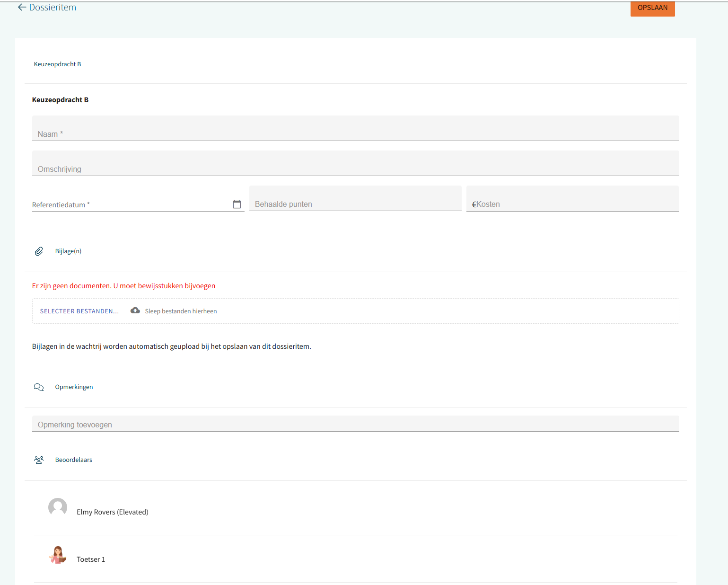Click the Dossieritem back link text
Screen dimensions: 728x585
point(53,8)
